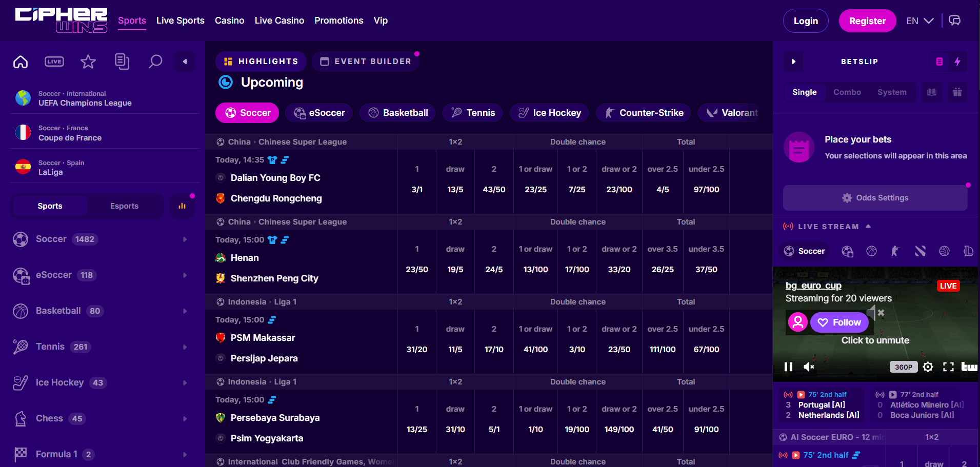Open UEFA Champions League link
Viewport: 980px width, 467px height.
[x=85, y=103]
